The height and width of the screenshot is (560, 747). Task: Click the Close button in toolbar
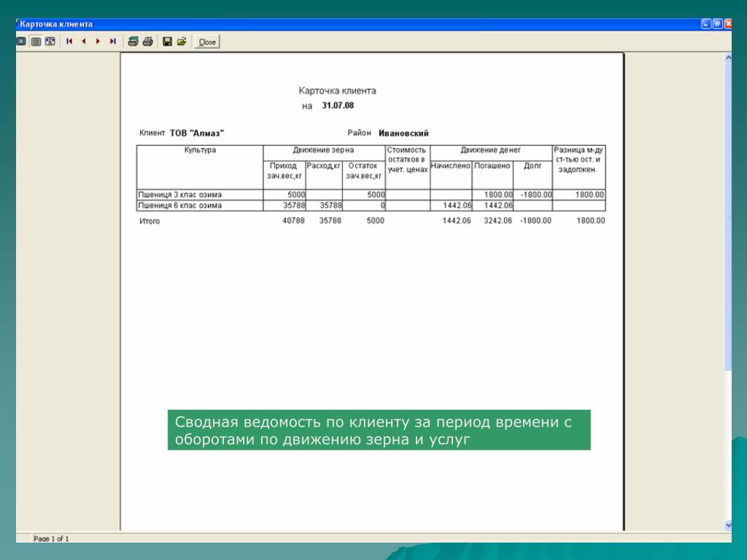tap(207, 42)
